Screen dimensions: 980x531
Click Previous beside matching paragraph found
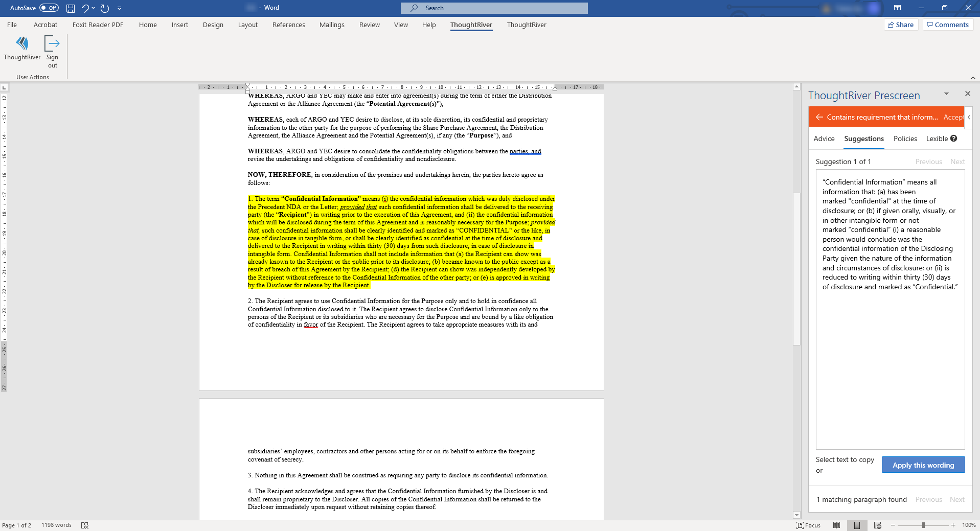pyautogui.click(x=928, y=499)
